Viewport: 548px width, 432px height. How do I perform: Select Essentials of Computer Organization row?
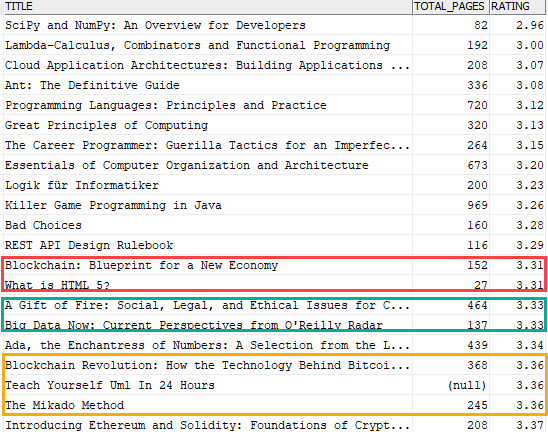pos(274,165)
